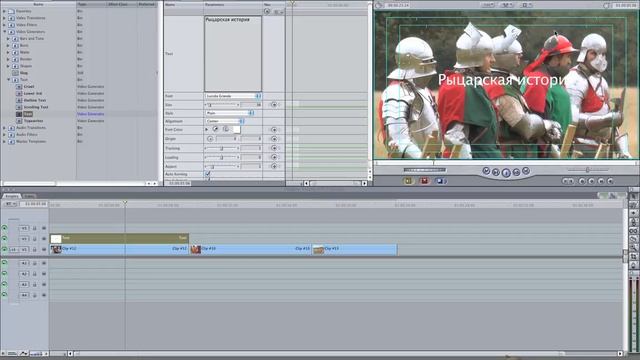The image size is (640, 360).
Task: Expand the Video Transitions bin
Action: (4, 18)
